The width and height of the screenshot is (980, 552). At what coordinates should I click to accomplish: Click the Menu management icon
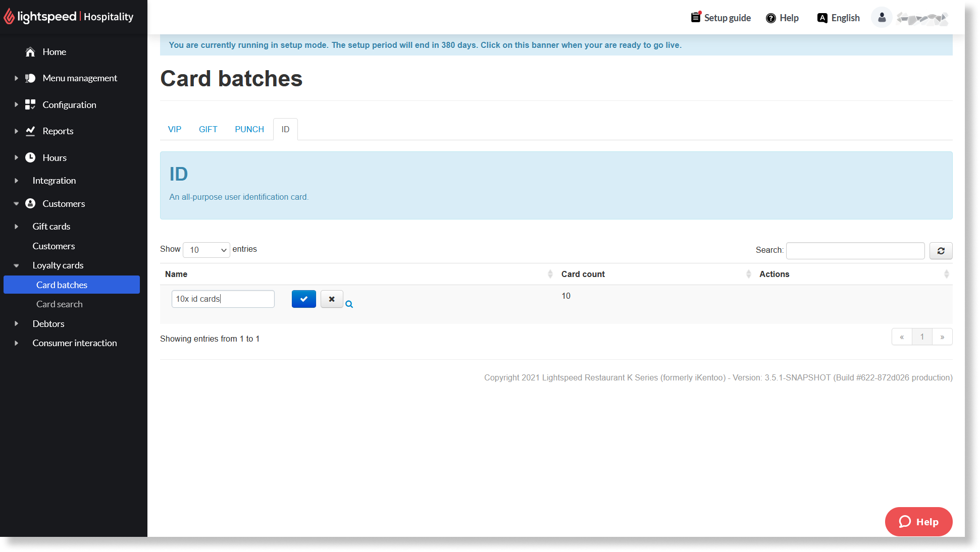(x=30, y=78)
